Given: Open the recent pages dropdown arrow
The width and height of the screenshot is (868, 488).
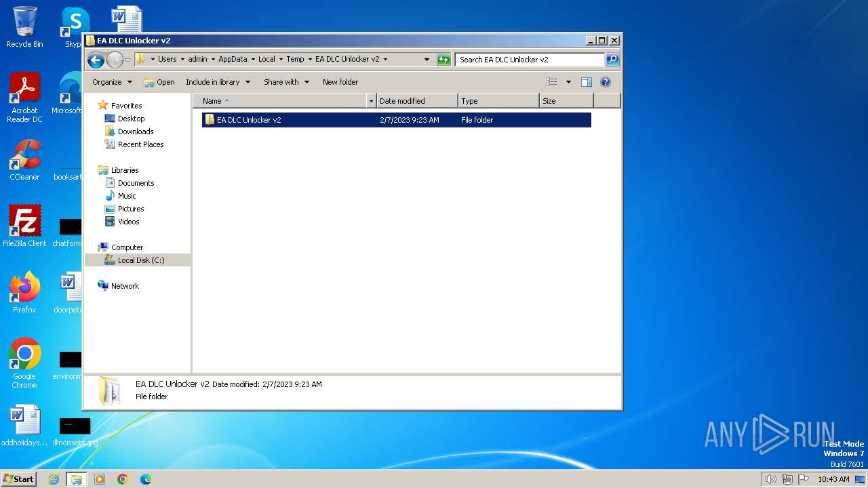Looking at the screenshot, I should coord(127,60).
